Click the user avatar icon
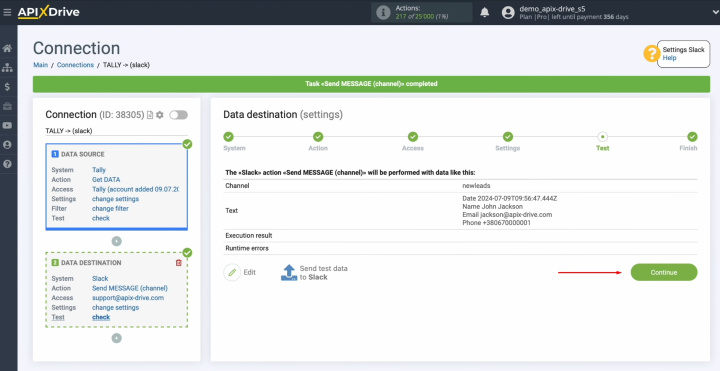This screenshot has width=720, height=371. (x=508, y=12)
